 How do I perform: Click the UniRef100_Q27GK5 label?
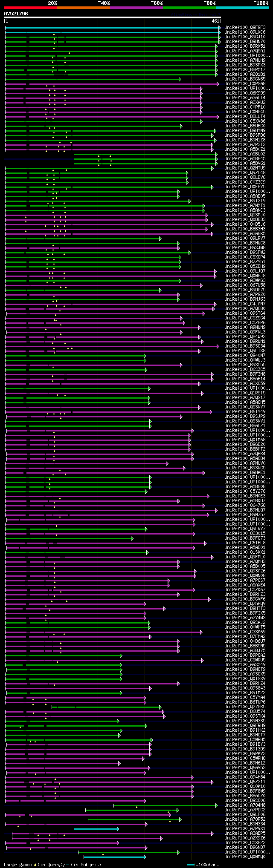tap(245, 707)
